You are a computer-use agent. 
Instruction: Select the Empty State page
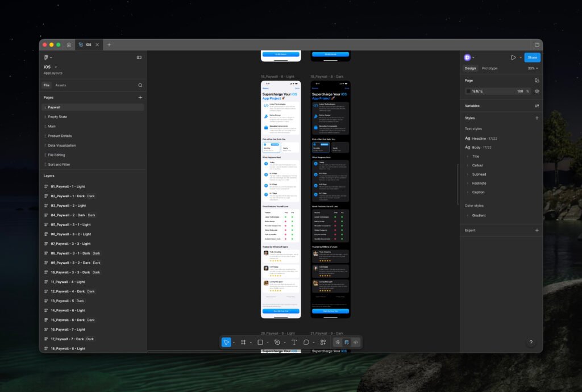pos(93,117)
